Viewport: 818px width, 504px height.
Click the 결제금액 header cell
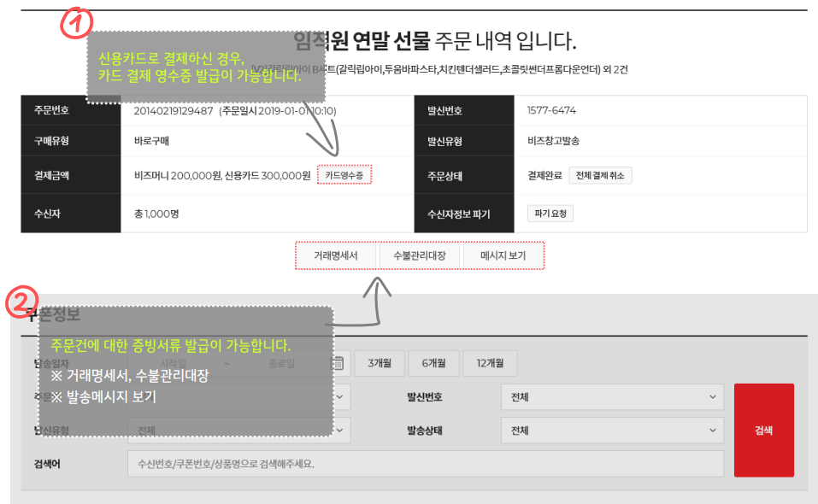(x=71, y=176)
